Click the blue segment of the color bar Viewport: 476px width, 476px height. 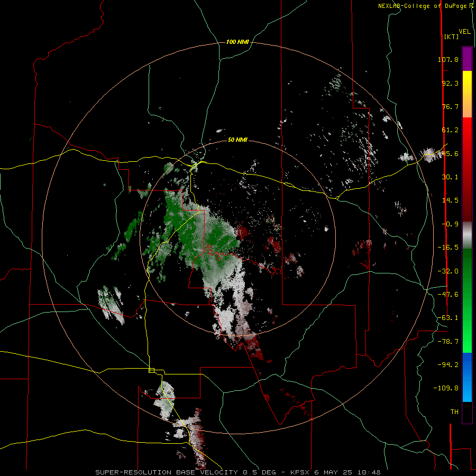pos(467,377)
